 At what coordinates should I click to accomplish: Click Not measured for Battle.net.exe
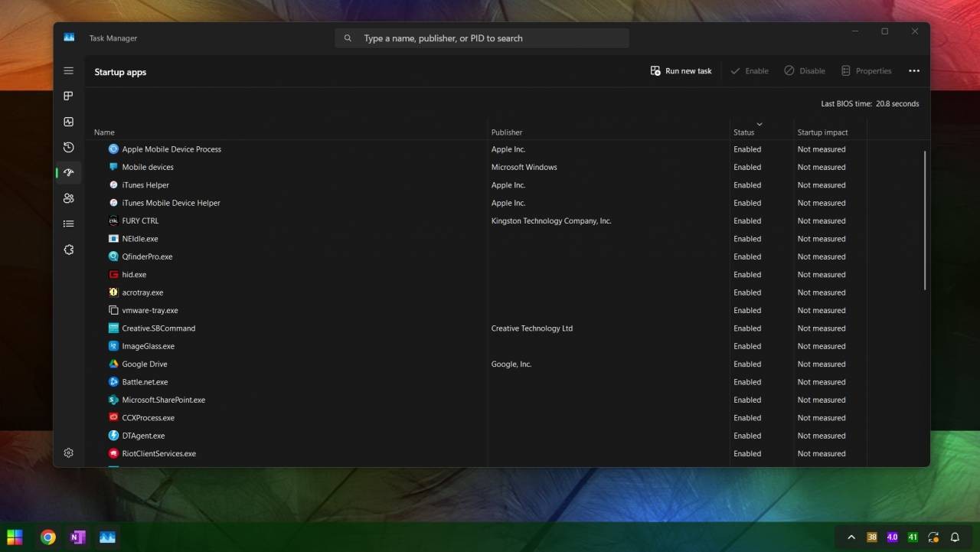pyautogui.click(x=822, y=382)
